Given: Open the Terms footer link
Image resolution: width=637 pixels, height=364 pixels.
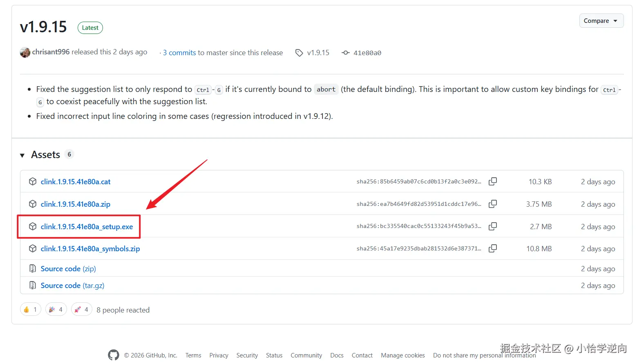Looking at the screenshot, I should tap(193, 355).
